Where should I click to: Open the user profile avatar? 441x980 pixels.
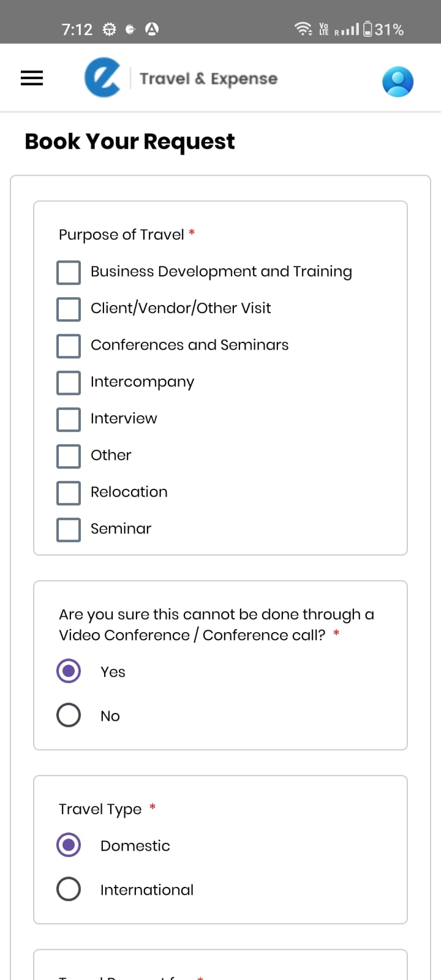[x=398, y=81]
